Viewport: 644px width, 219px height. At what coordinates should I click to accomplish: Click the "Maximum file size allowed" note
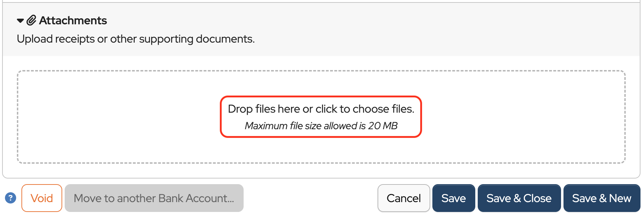pos(321,126)
